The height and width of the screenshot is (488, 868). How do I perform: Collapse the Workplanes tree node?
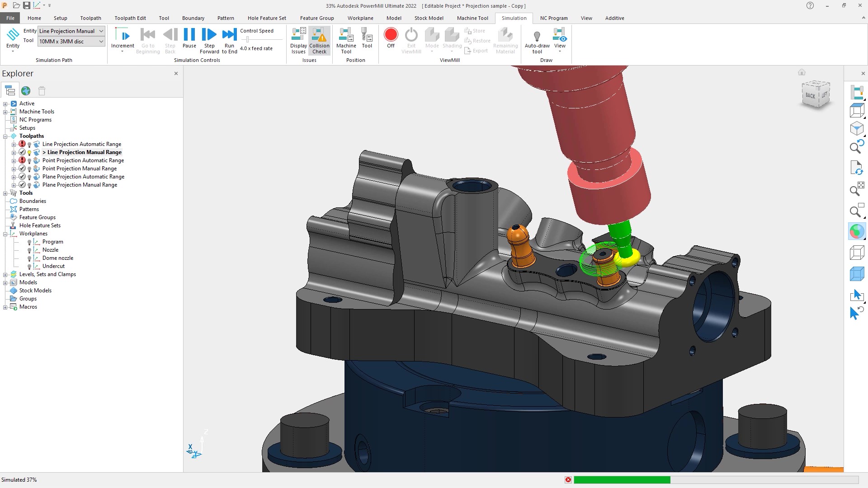pyautogui.click(x=5, y=234)
